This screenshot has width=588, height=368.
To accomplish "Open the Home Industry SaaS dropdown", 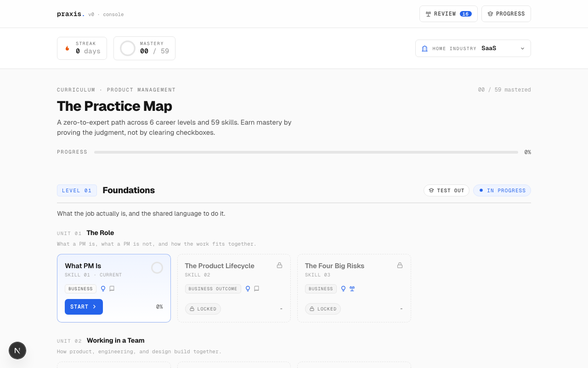I will 473,48.
